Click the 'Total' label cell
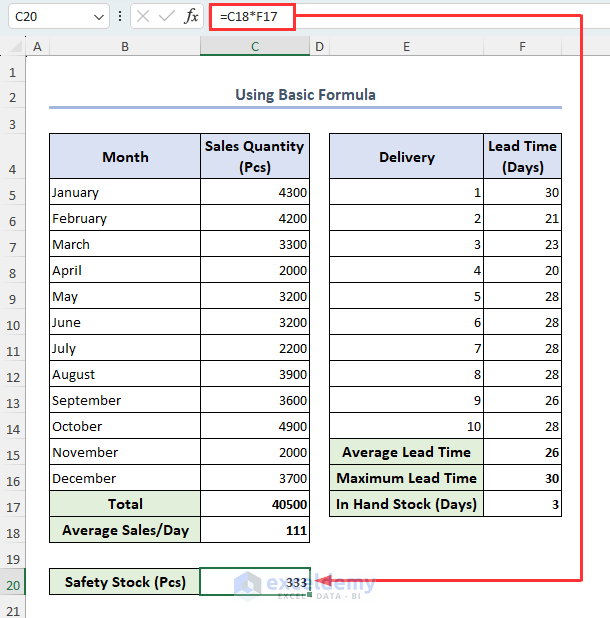The height and width of the screenshot is (618, 610). (125, 504)
